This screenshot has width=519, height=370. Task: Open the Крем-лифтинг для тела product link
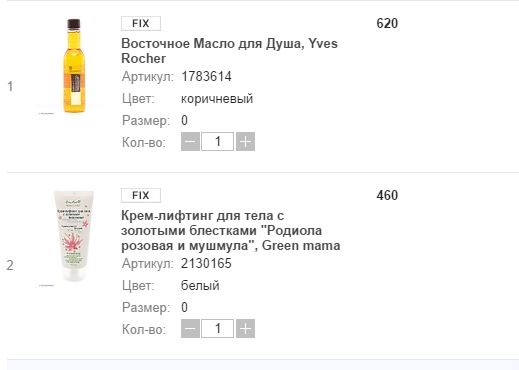[231, 230]
